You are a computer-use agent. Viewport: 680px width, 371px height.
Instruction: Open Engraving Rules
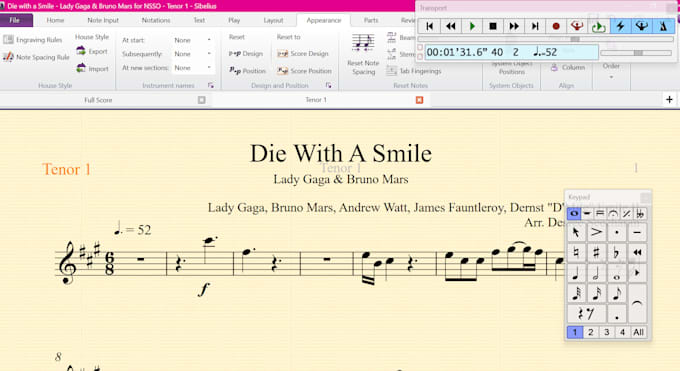(33, 40)
